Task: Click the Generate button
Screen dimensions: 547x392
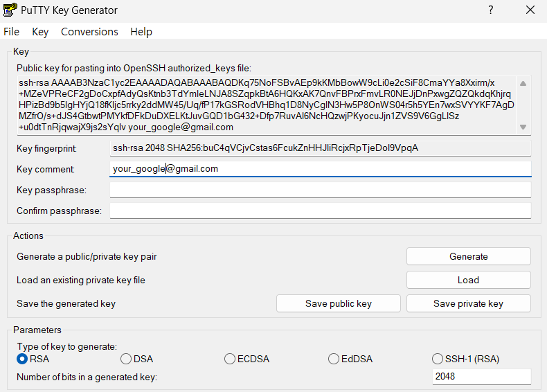Action: click(x=469, y=256)
